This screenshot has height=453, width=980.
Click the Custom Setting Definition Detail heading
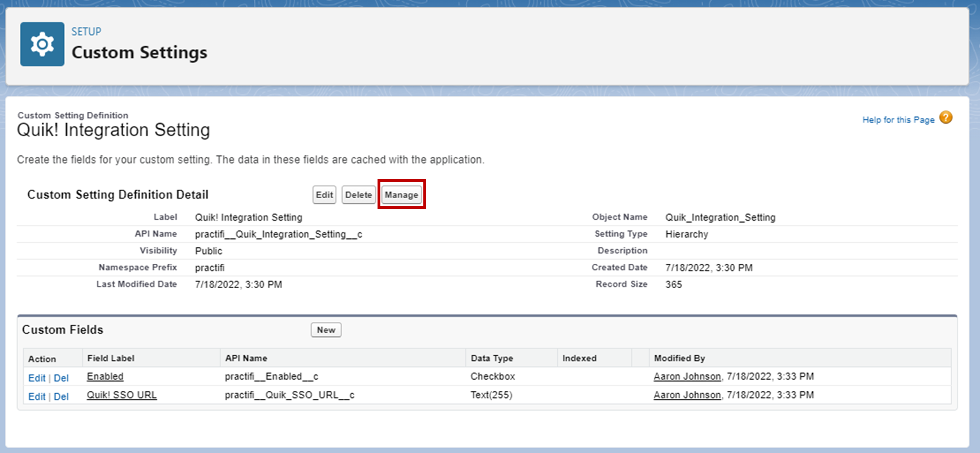118,195
